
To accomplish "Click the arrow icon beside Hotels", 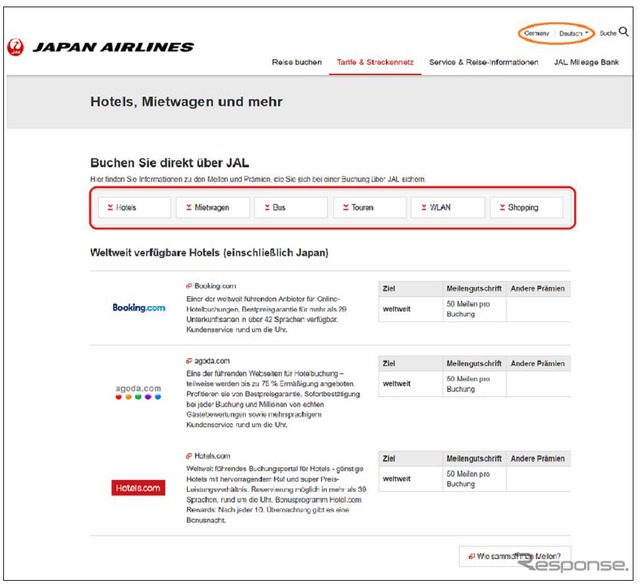I will tap(110, 207).
